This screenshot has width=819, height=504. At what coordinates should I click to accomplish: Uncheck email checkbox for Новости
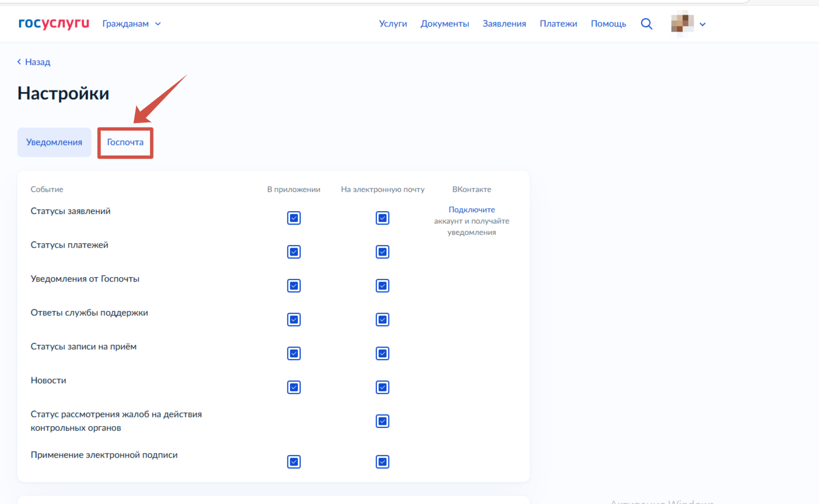click(383, 388)
